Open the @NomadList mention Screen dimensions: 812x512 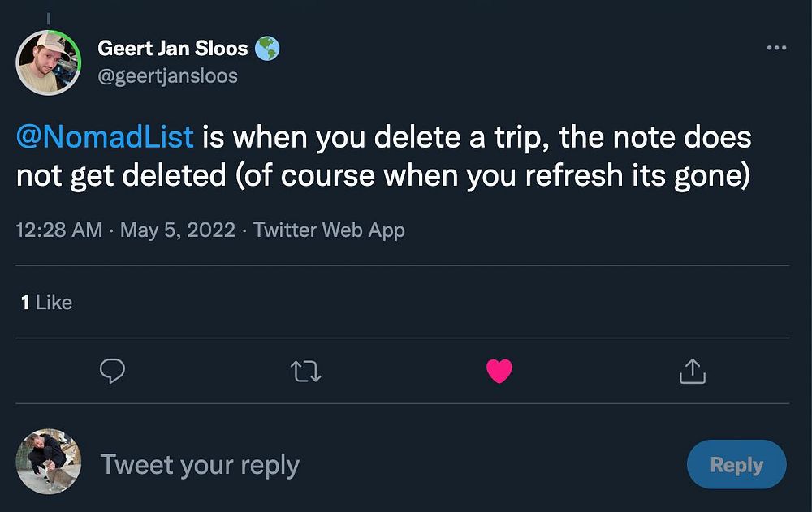(105, 137)
